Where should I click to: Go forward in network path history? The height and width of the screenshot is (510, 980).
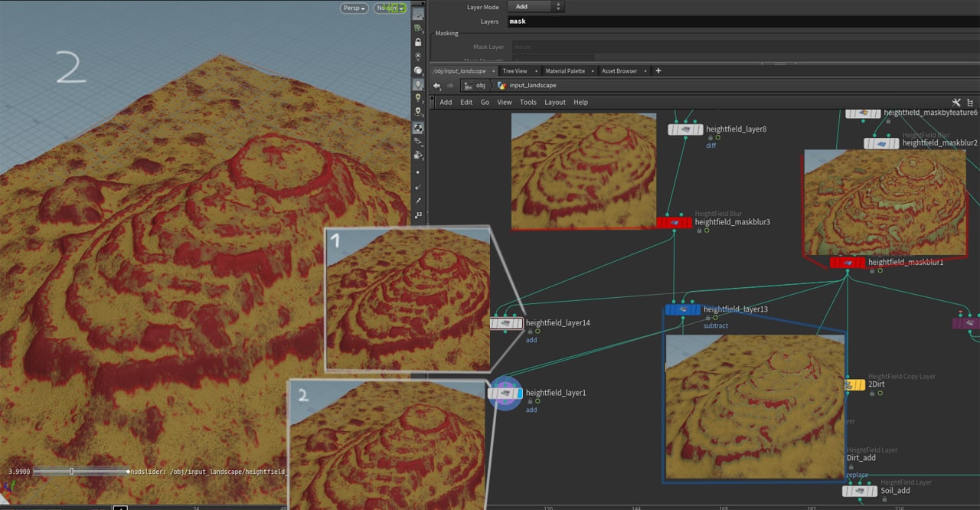(450, 86)
